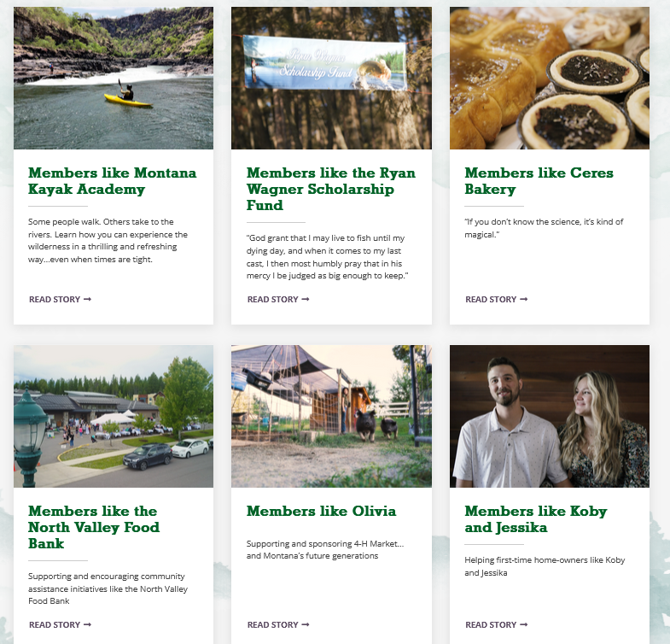Click the North Valley Food Bank arrow icon
The height and width of the screenshot is (644, 670).
pyautogui.click(x=88, y=624)
